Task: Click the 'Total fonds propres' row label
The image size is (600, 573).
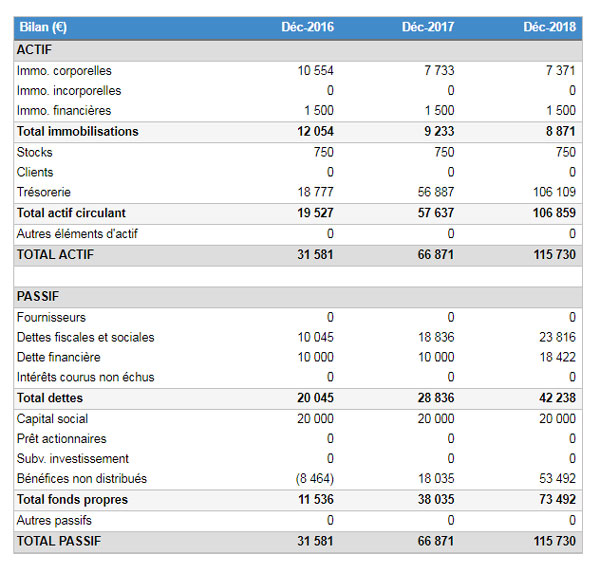Action: coord(72,500)
